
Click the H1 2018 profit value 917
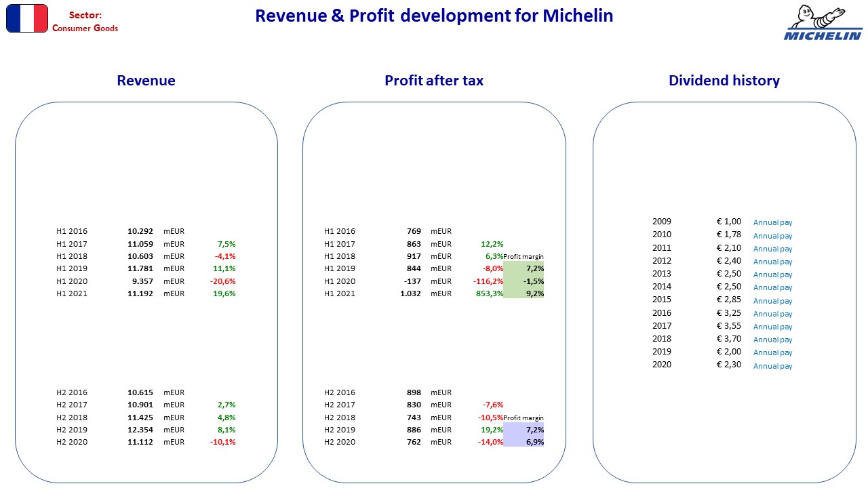(414, 256)
